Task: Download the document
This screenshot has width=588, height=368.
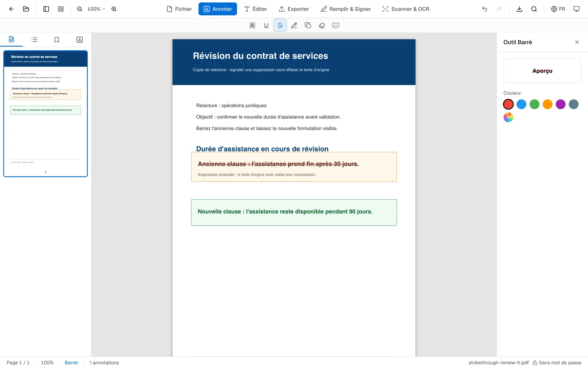Action: (519, 9)
